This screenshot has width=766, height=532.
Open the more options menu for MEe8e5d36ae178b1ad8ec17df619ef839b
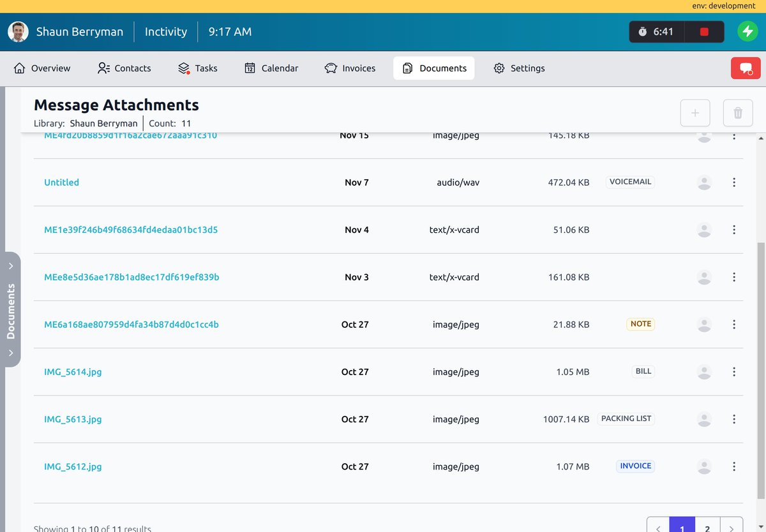click(x=734, y=277)
